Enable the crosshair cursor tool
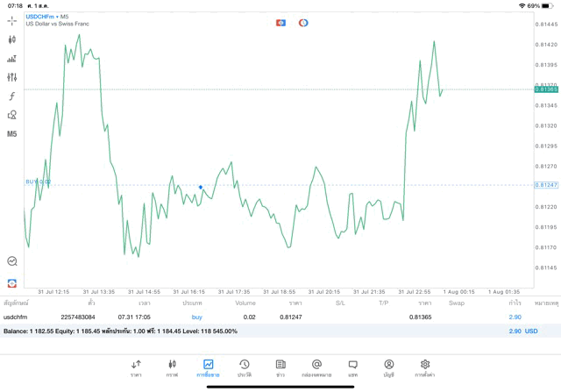561x392 pixels. pos(12,20)
